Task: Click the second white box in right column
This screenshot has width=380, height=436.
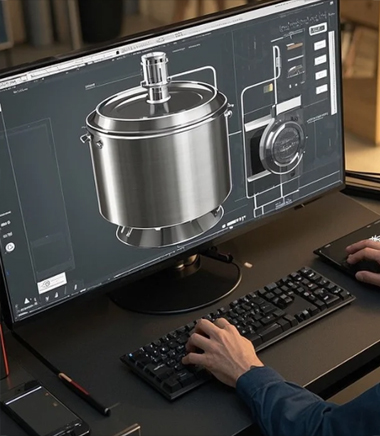Action: click(321, 60)
